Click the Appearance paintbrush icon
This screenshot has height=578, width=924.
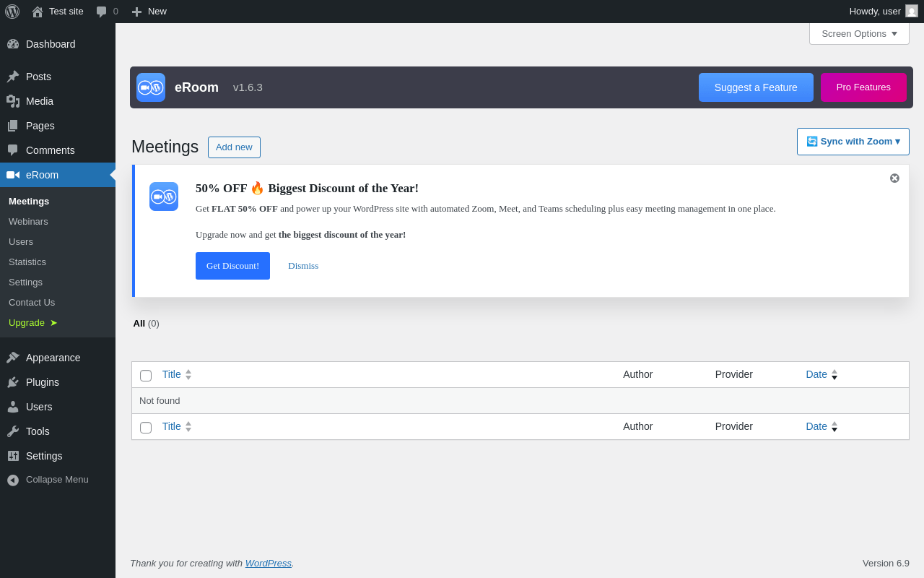point(13,358)
